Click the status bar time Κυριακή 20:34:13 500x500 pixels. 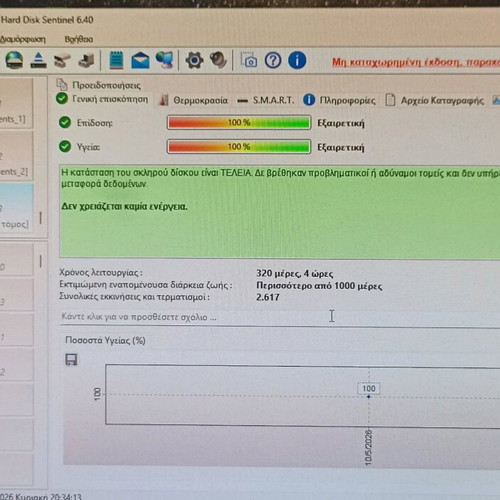click(x=49, y=496)
